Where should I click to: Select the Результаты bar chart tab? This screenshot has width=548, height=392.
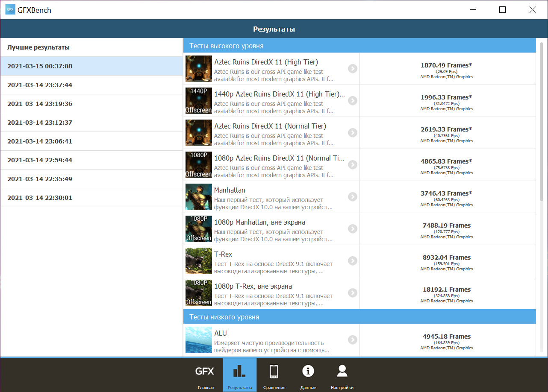tap(239, 374)
